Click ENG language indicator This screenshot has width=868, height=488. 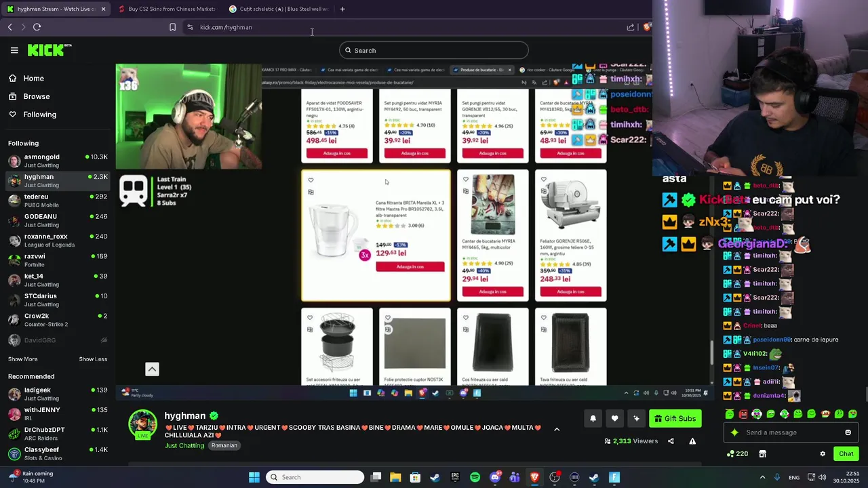click(x=793, y=477)
